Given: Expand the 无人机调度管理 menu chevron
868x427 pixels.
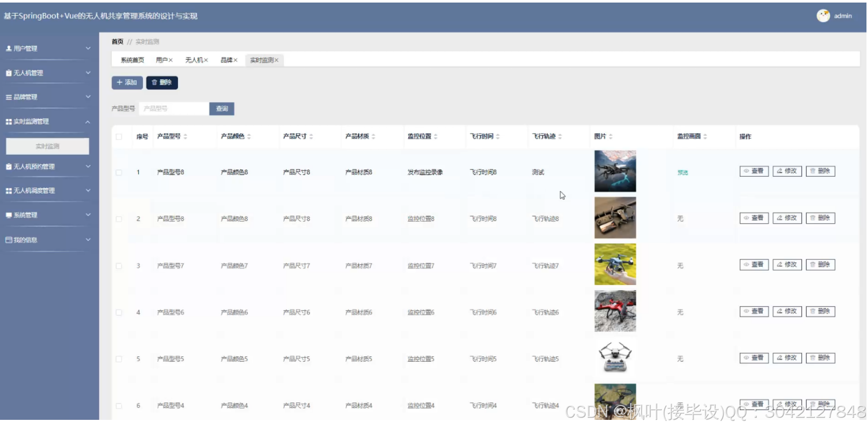Looking at the screenshot, I should click(x=88, y=191).
